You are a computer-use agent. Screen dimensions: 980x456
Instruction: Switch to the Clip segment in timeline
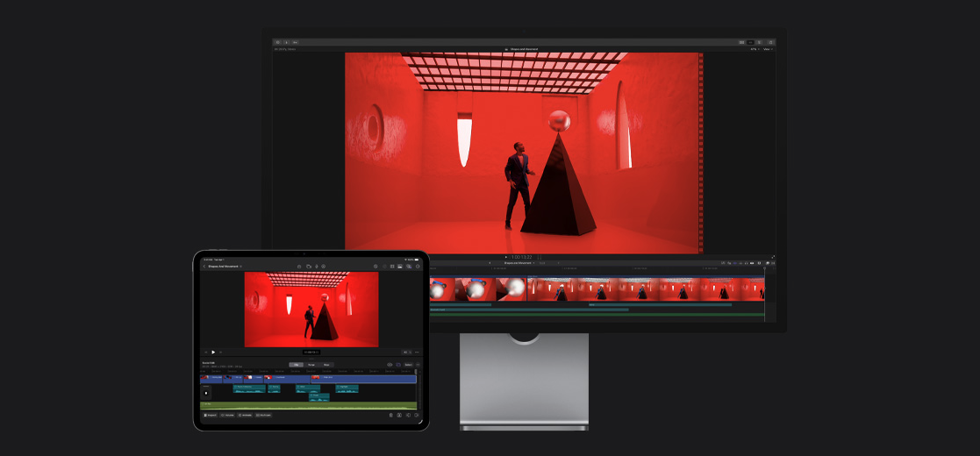coord(297,364)
